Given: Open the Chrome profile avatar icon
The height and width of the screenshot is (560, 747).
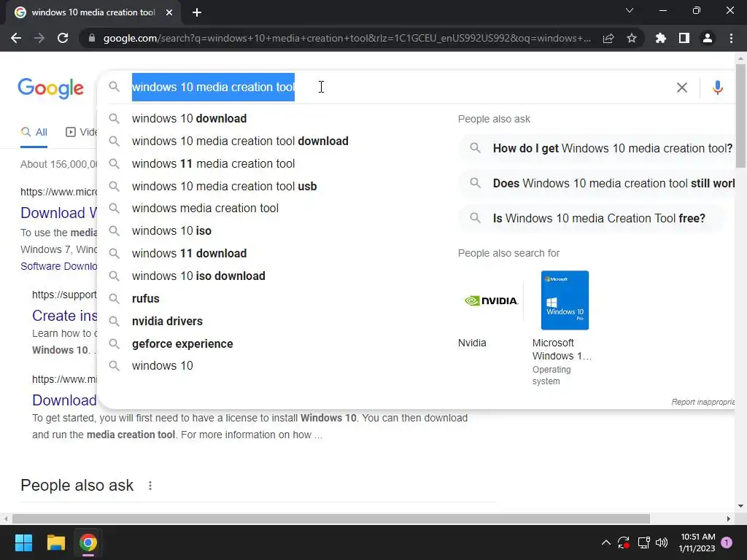Looking at the screenshot, I should point(708,38).
